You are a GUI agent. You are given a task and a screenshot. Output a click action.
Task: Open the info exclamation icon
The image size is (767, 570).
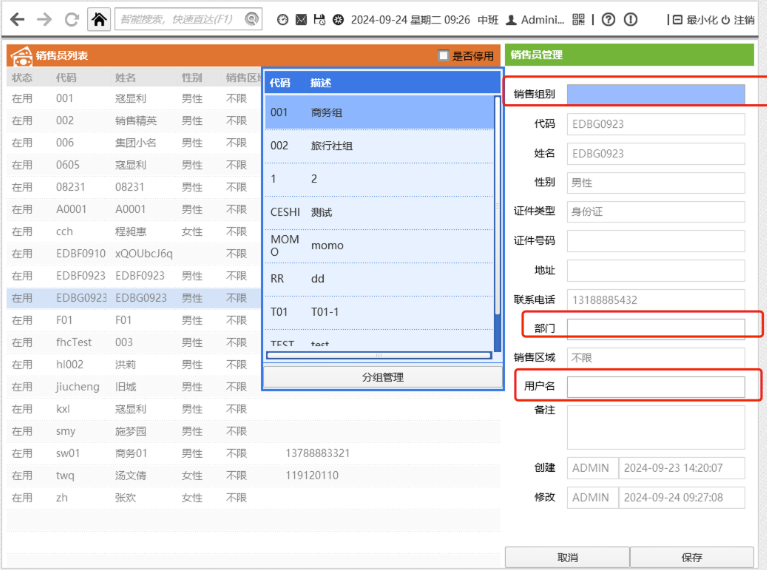[631, 20]
